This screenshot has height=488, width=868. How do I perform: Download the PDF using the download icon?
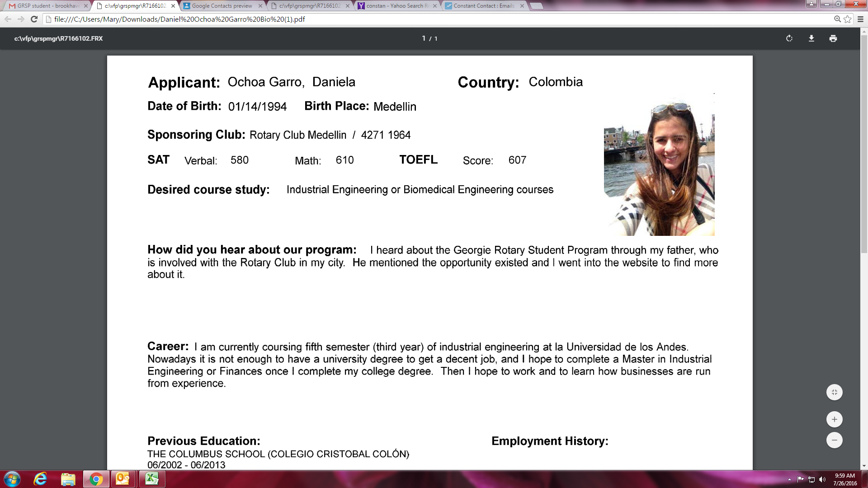(x=811, y=38)
